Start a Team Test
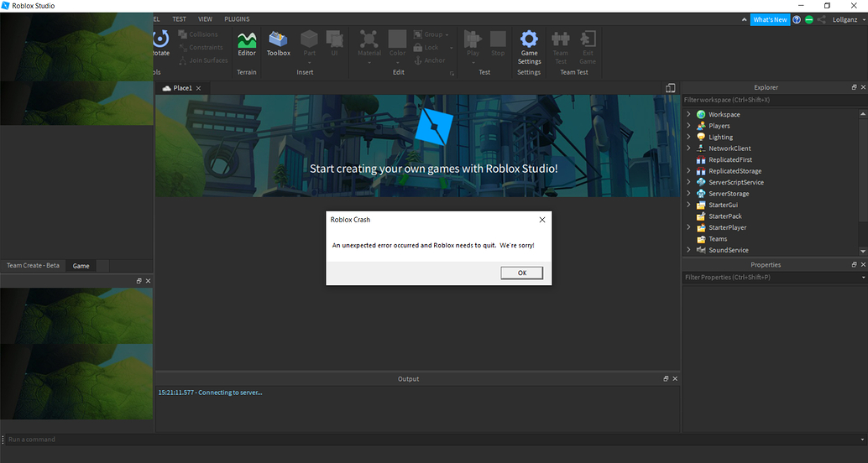868x463 pixels. click(561, 48)
